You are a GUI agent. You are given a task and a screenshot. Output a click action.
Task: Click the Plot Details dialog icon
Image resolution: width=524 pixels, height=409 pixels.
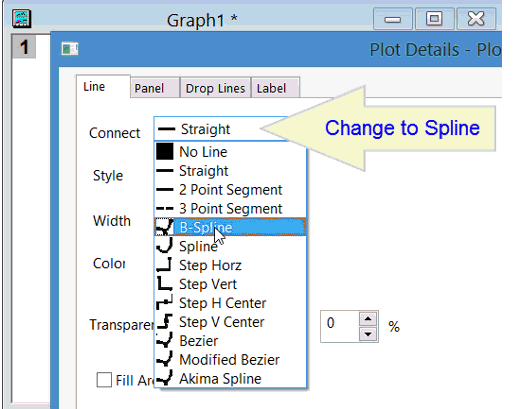70,49
